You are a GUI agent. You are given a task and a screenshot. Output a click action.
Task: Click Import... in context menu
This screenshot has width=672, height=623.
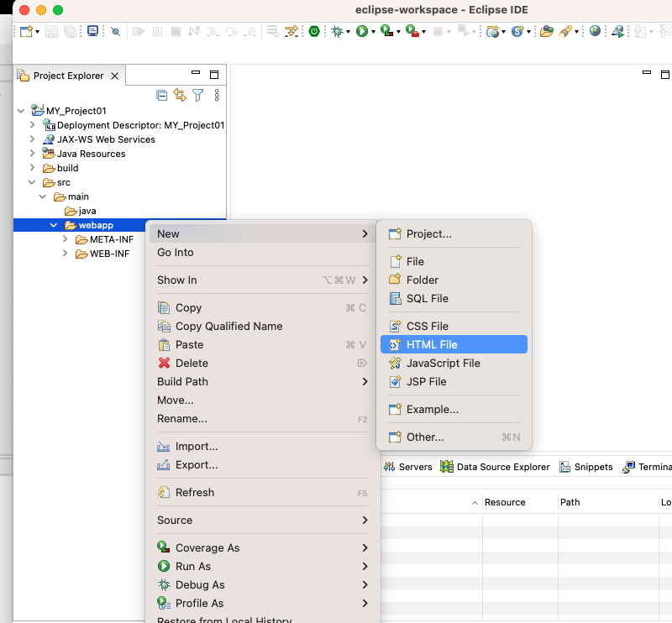[x=263, y=447]
